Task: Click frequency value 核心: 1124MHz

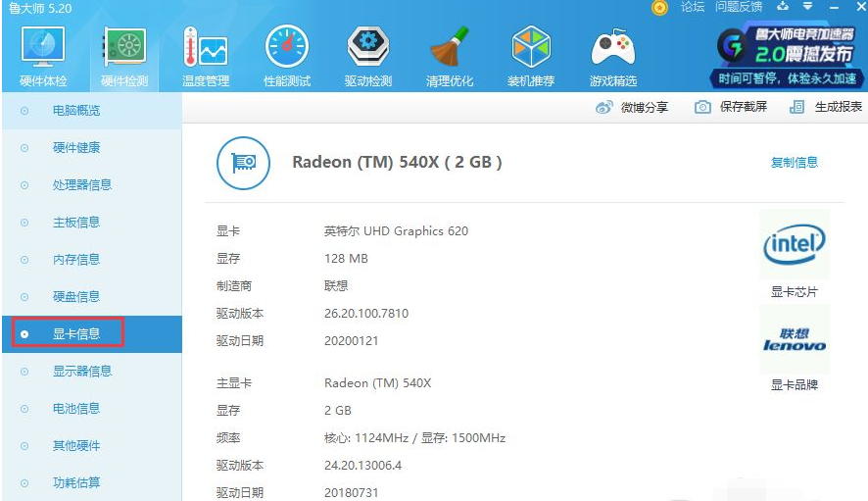Action: (x=365, y=438)
